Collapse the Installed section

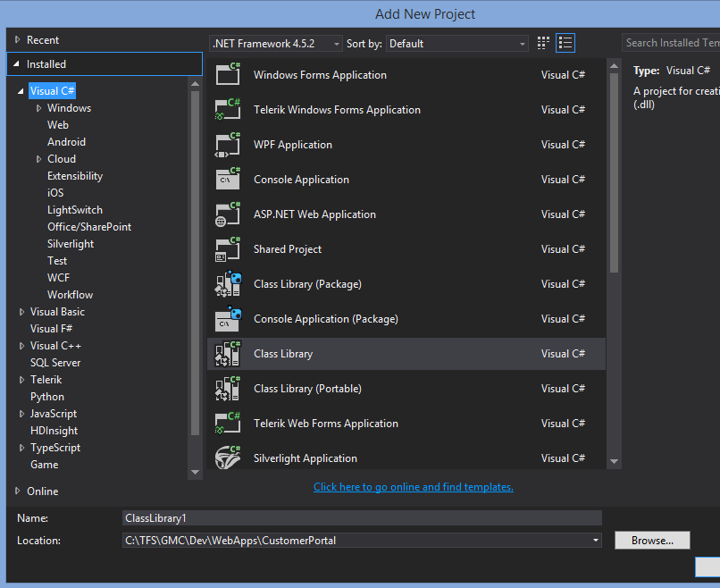[x=17, y=63]
